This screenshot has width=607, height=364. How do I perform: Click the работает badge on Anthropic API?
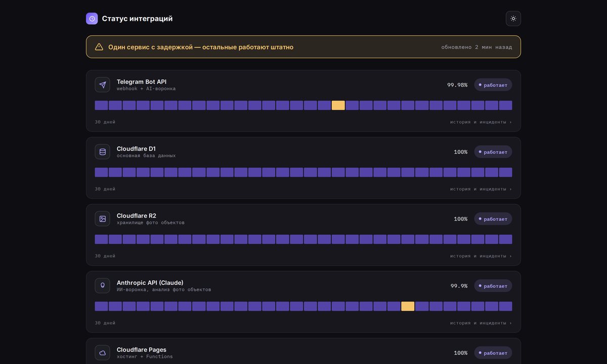(493, 286)
